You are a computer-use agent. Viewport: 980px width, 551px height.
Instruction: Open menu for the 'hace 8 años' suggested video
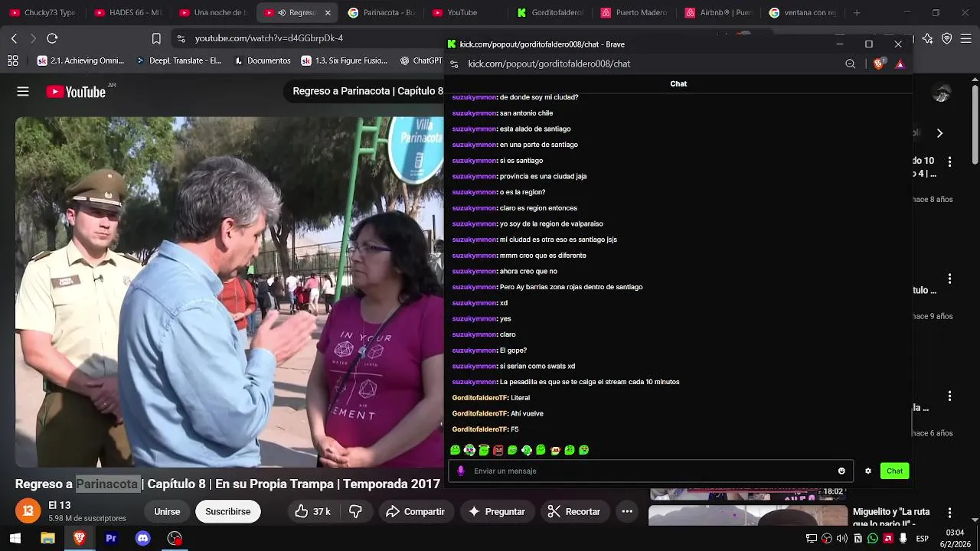coord(949,161)
